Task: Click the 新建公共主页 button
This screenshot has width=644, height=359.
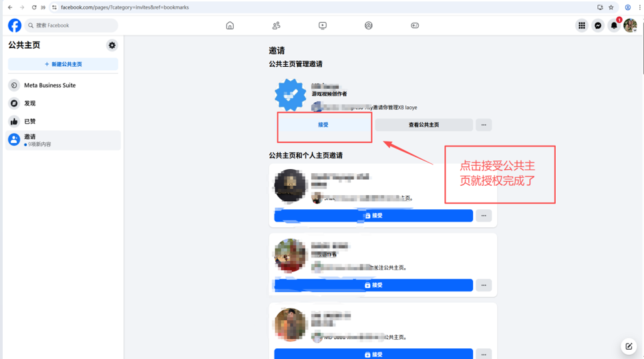Action: [63, 64]
